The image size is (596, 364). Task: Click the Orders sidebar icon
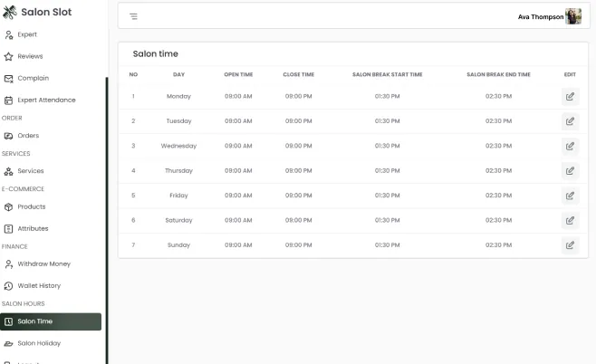[8, 136]
